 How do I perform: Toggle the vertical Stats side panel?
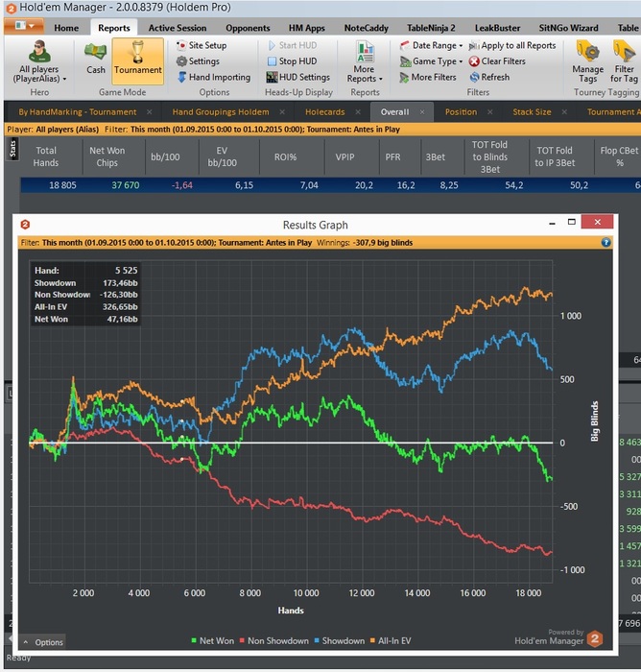coord(12,149)
